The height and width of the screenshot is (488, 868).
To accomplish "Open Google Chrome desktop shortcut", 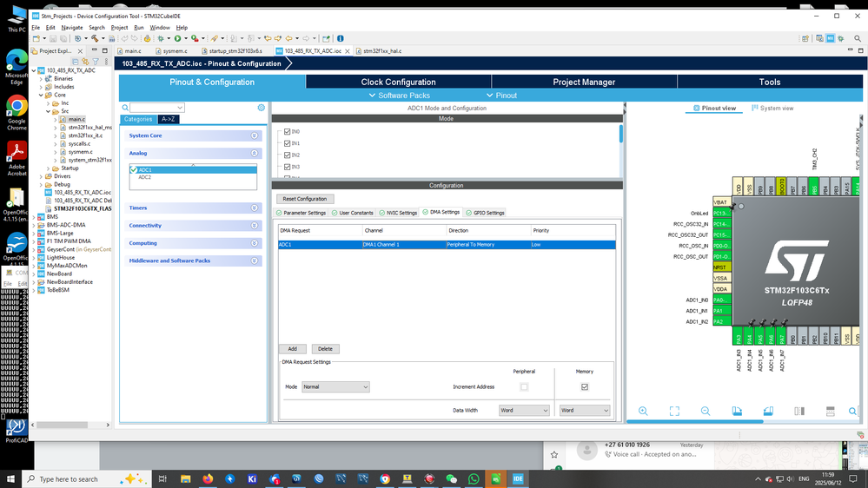I will pos(17,113).
